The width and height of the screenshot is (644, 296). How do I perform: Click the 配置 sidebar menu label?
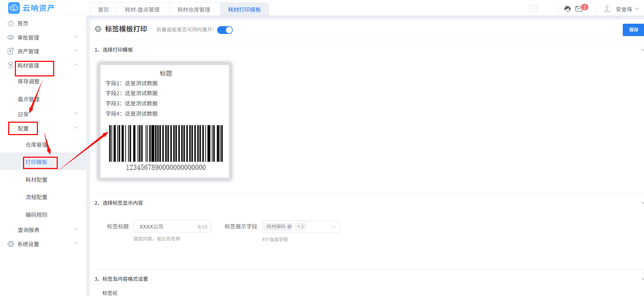[23, 129]
